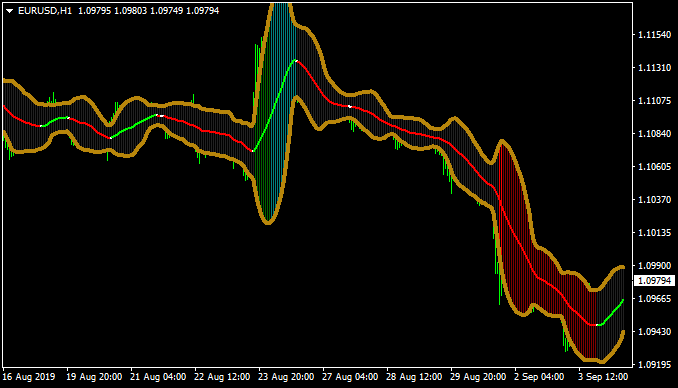Screen dimensions: 678x388
Task: Click the 23 Aug 20:00 time label
Action: tap(286, 377)
